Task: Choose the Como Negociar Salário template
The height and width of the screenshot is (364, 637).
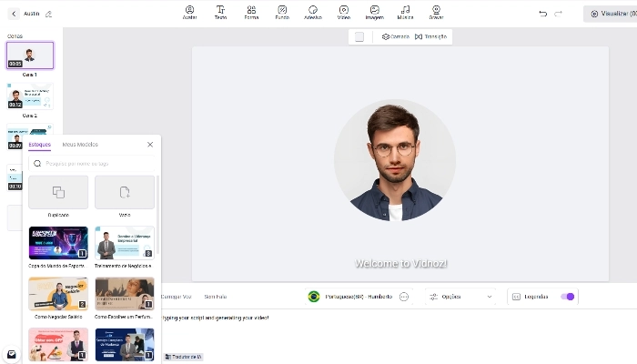Action: click(x=58, y=294)
